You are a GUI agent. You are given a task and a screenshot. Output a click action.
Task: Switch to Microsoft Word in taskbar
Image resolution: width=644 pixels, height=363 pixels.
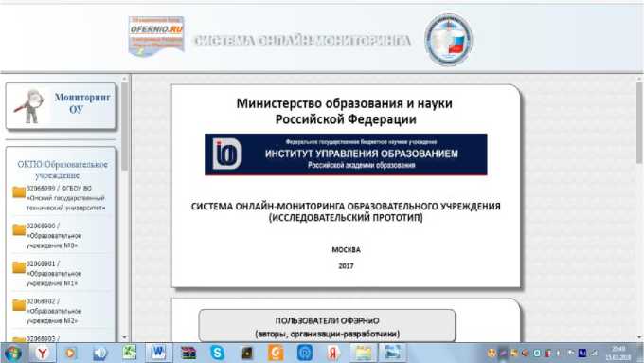click(x=158, y=354)
